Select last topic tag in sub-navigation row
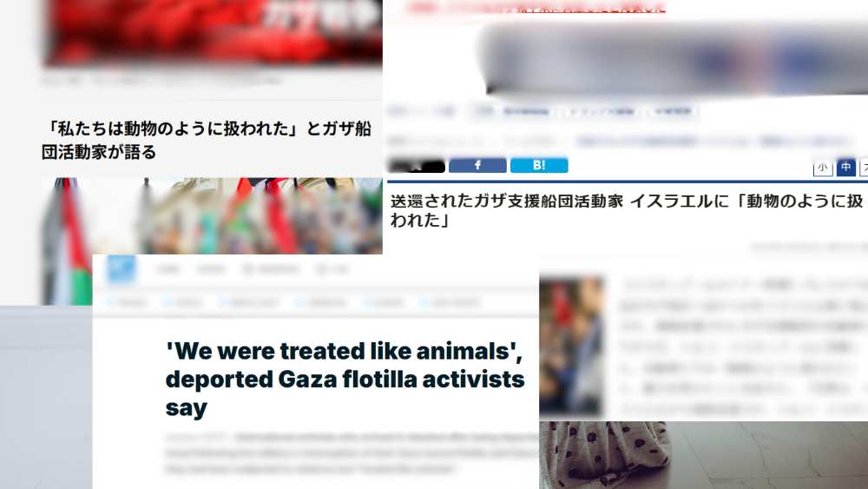This screenshot has width=868, height=489. pyautogui.click(x=450, y=303)
